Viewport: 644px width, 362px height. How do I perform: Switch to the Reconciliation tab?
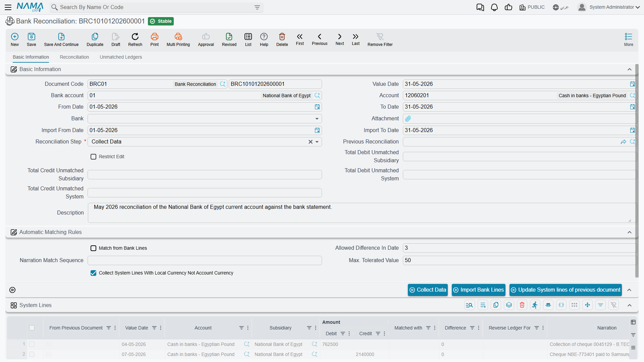coord(74,57)
